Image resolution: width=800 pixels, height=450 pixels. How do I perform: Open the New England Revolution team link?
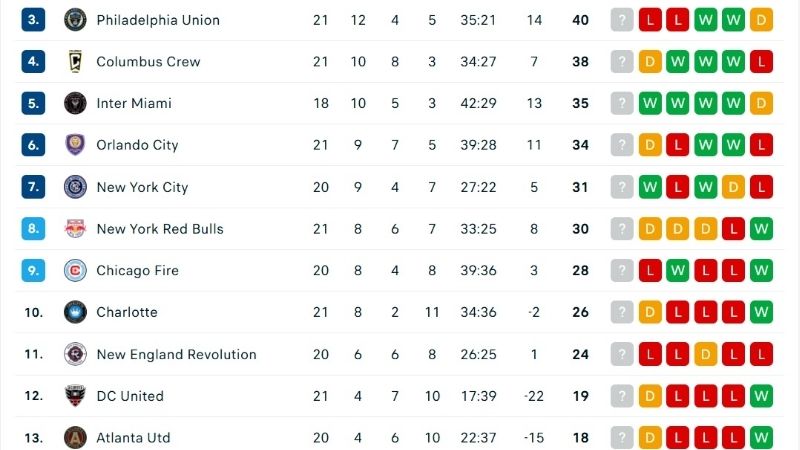click(x=176, y=354)
